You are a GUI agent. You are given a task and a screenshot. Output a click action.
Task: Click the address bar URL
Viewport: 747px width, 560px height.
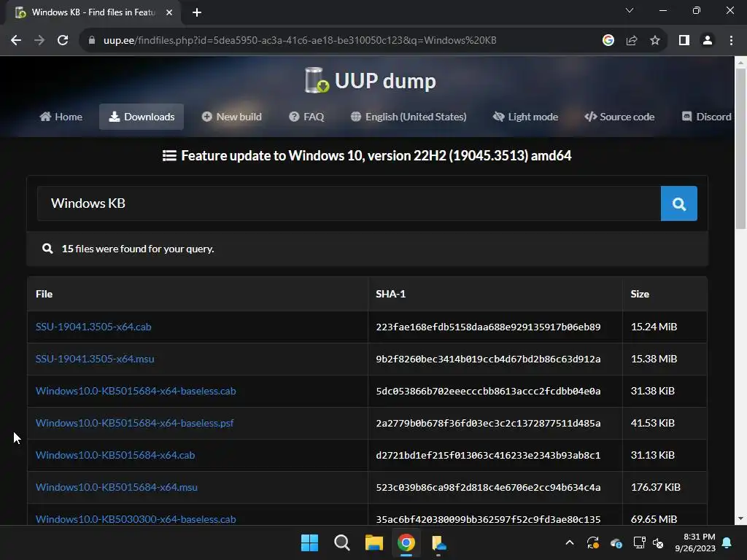point(300,41)
